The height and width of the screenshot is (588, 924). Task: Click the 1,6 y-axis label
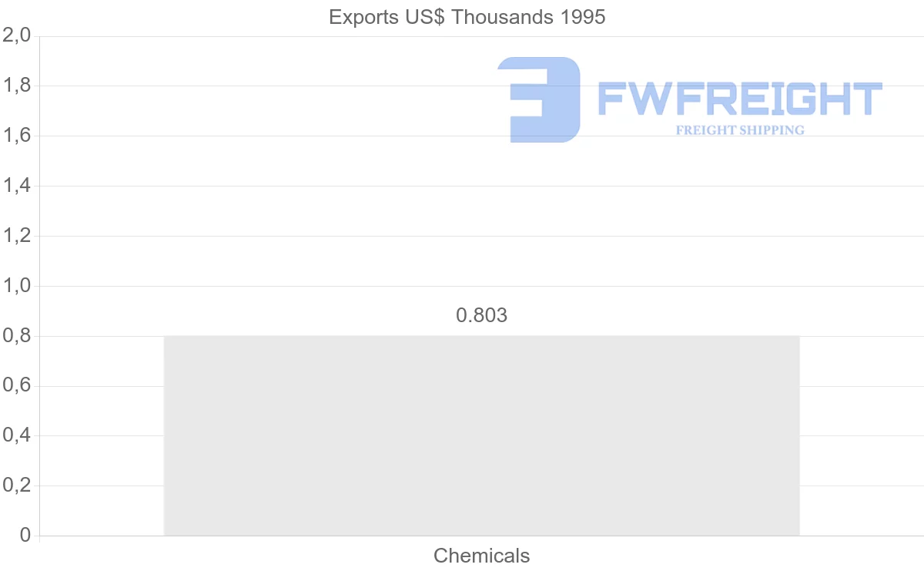17,136
